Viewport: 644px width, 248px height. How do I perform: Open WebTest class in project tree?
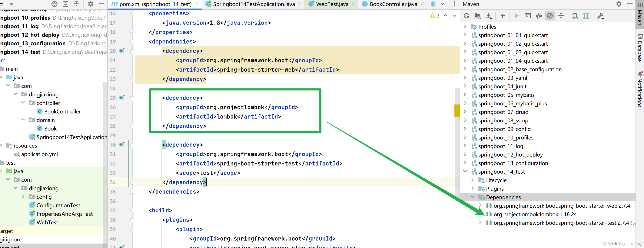coord(47,222)
